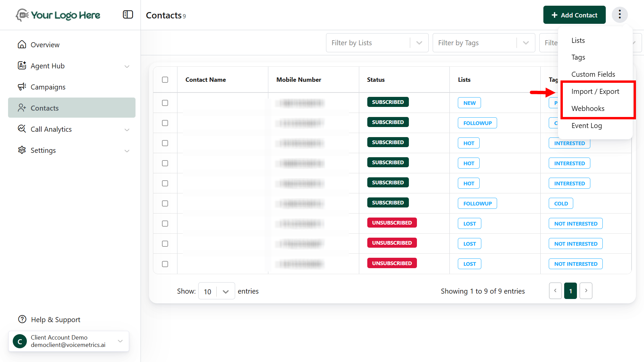Open the Filter by Lists dropdown

coord(377,43)
